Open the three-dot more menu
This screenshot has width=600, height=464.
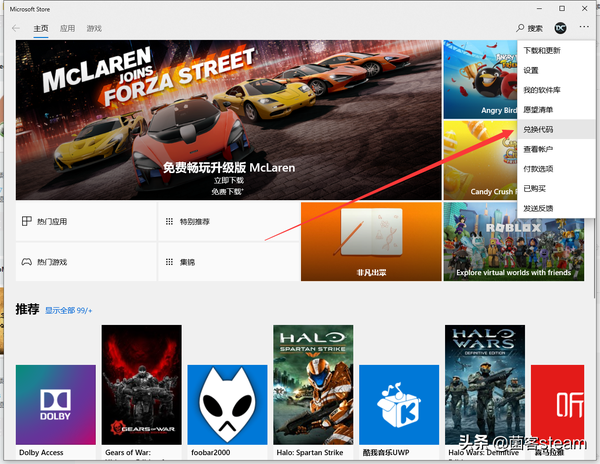pyautogui.click(x=584, y=27)
